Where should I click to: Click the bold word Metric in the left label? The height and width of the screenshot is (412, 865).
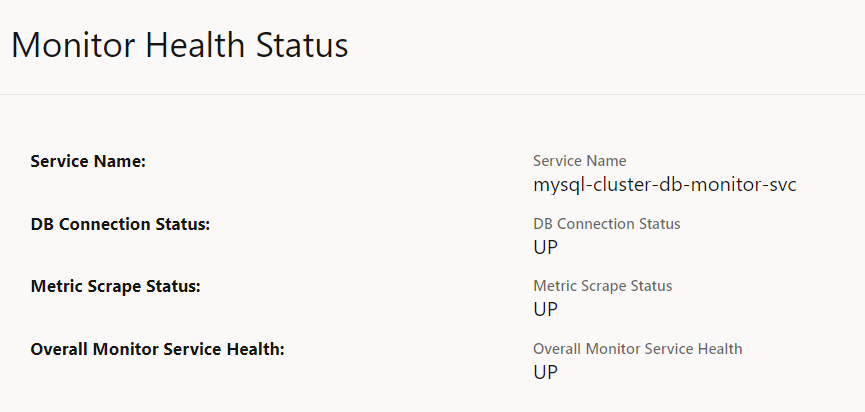click(x=56, y=286)
